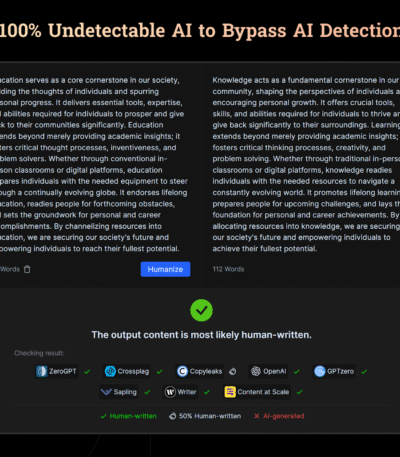Click the 'Writer' detector name
The image size is (400, 457).
point(187,392)
